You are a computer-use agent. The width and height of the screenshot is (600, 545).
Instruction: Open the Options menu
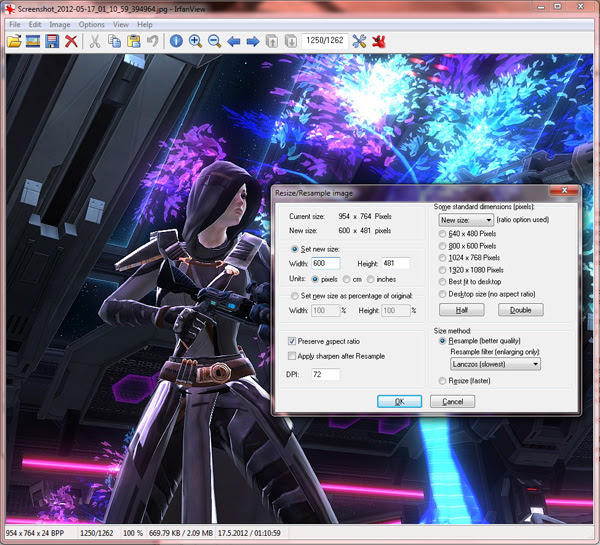coord(91,24)
